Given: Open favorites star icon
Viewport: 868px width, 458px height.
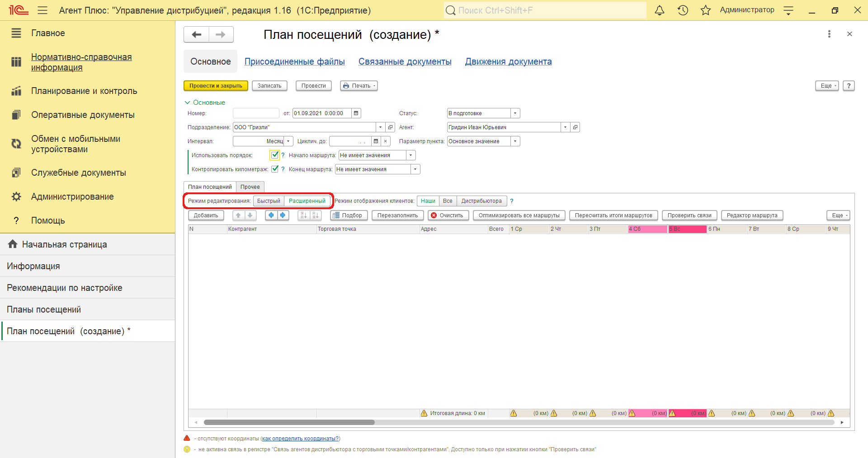Looking at the screenshot, I should pos(706,10).
